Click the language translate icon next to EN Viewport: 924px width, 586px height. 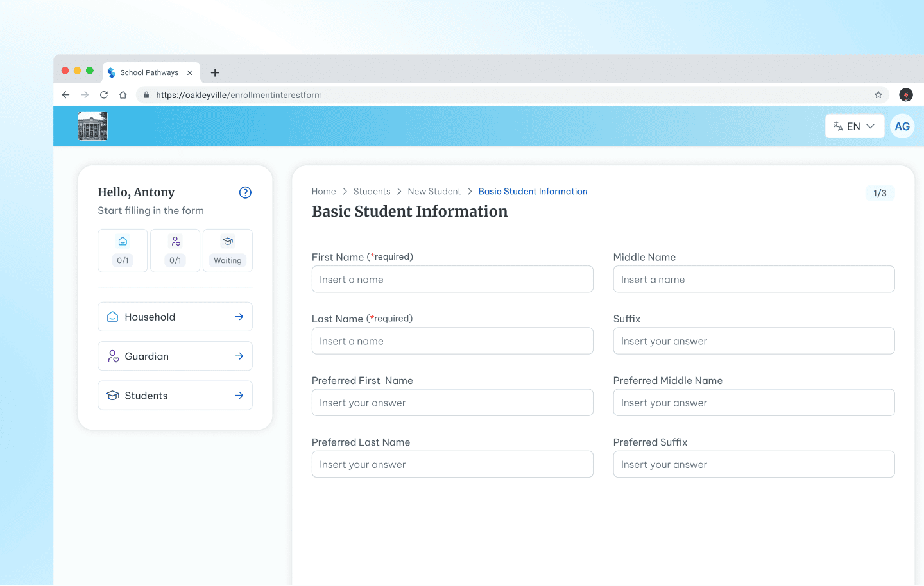[838, 126]
